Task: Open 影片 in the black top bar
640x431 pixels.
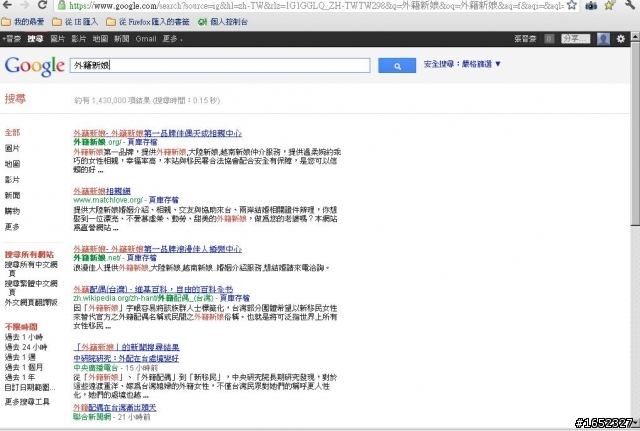Action: click(78, 39)
